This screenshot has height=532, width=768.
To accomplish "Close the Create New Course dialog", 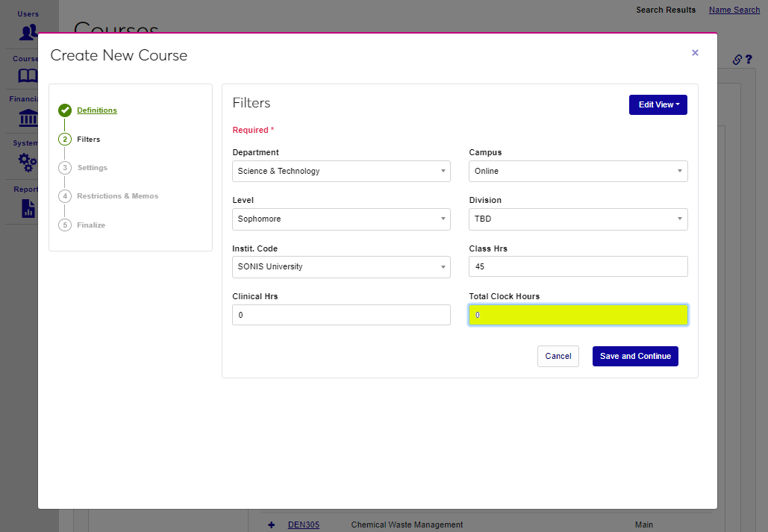I will pos(695,53).
